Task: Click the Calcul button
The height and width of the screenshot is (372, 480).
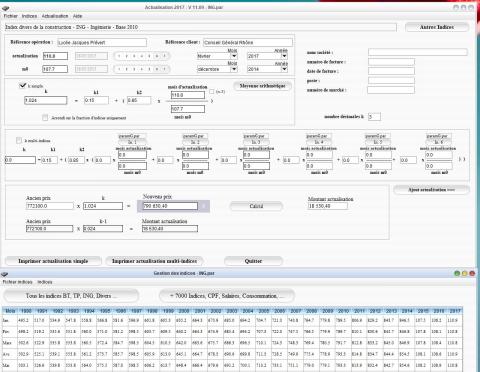Action: 256,206
